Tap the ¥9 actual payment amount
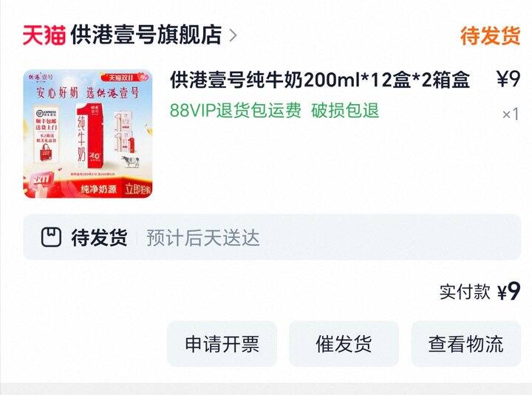532x395 pixels. [509, 291]
